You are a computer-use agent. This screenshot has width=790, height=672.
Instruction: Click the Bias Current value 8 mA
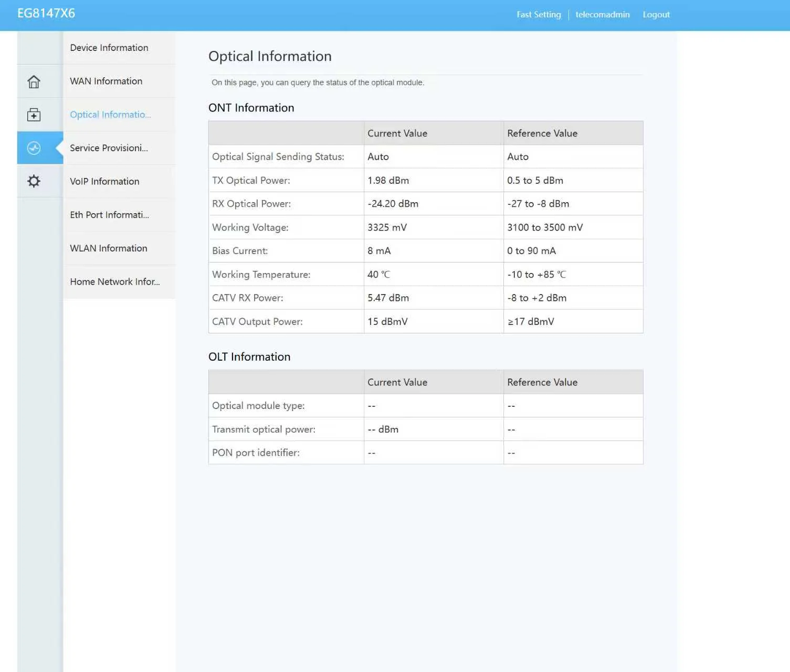(379, 251)
